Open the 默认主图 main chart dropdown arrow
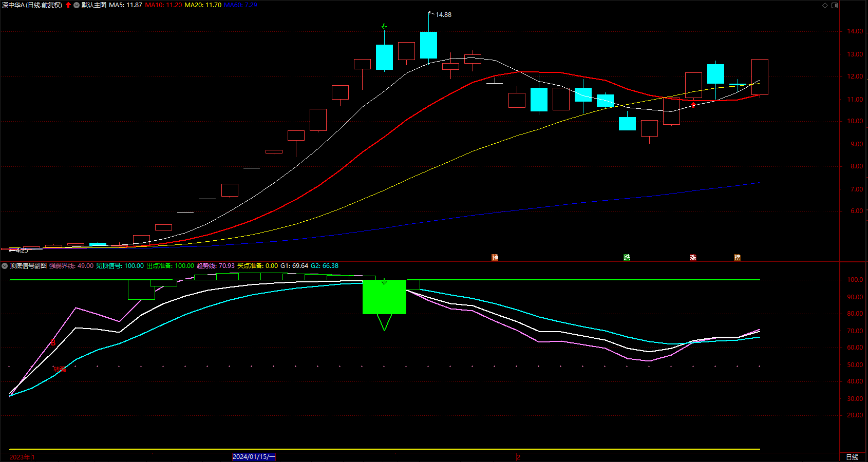Screen dimensions: 868x462 77,5
